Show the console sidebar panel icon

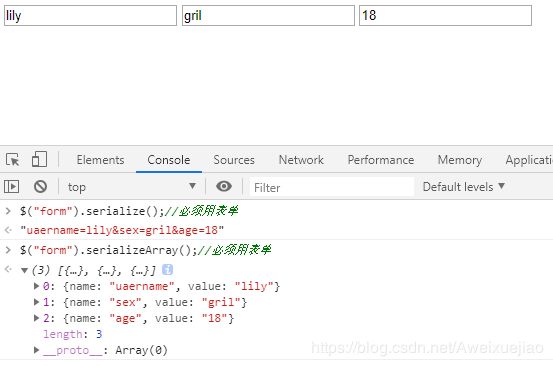(x=11, y=186)
